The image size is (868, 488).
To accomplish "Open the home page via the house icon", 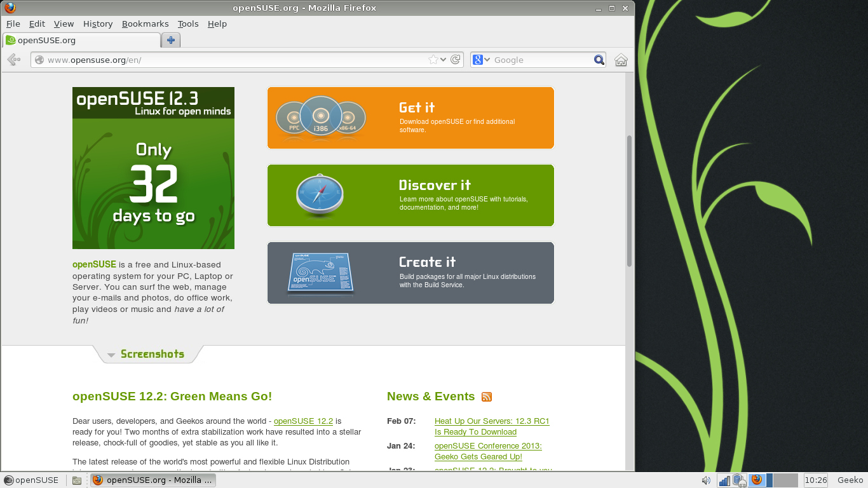I will [x=621, y=59].
